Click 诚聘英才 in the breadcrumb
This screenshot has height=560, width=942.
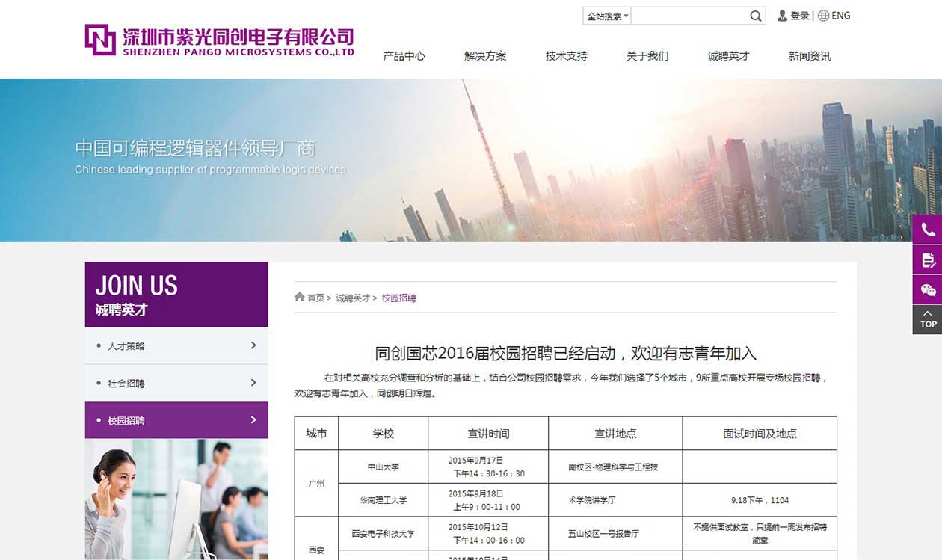click(x=353, y=298)
